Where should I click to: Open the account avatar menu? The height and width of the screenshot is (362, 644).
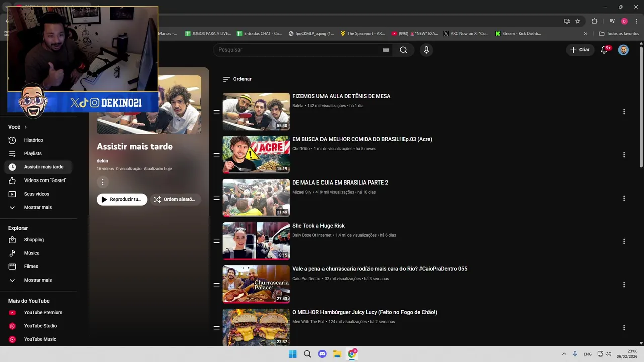click(623, 50)
